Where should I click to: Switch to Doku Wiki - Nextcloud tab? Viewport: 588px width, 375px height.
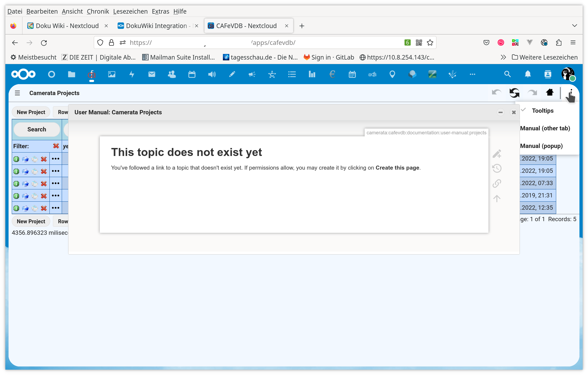(67, 26)
